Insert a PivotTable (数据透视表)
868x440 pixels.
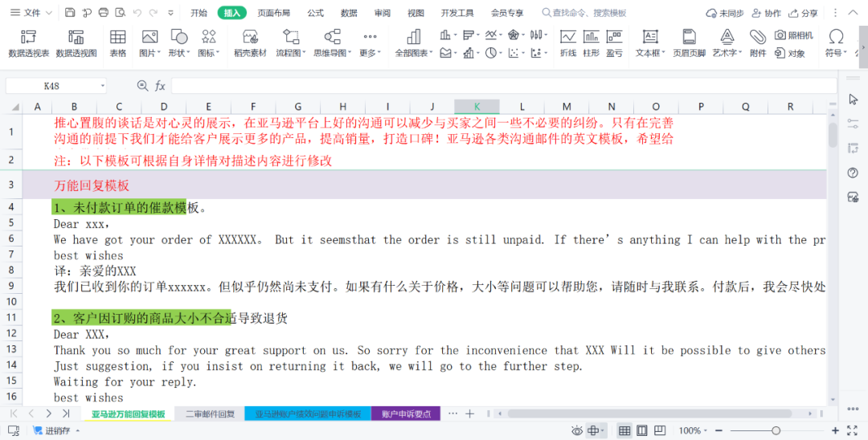29,43
